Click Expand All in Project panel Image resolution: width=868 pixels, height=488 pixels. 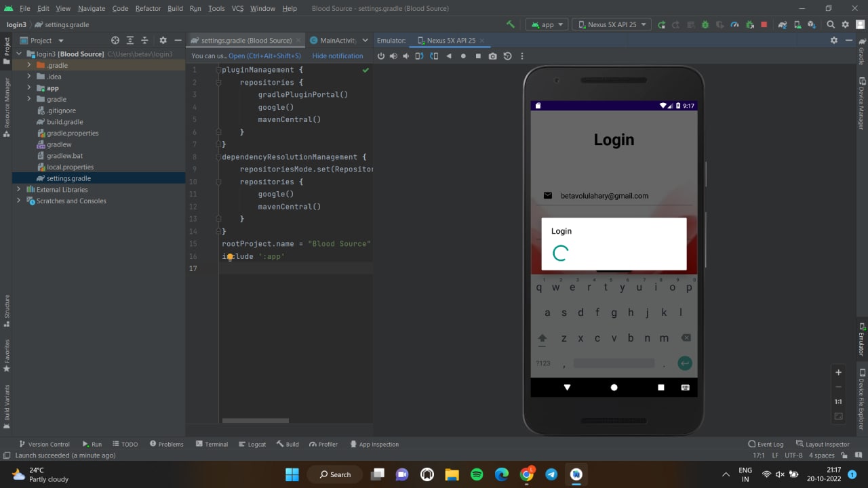130,41
